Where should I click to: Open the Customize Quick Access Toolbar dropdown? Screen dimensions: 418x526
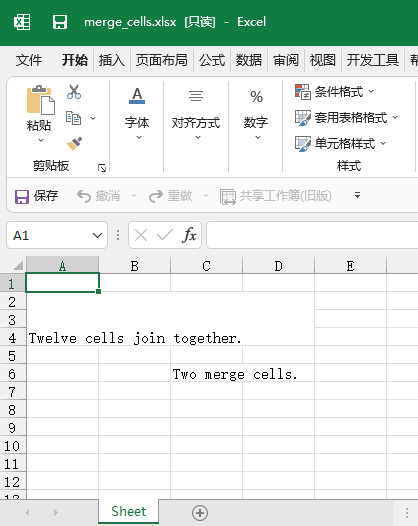tap(358, 195)
